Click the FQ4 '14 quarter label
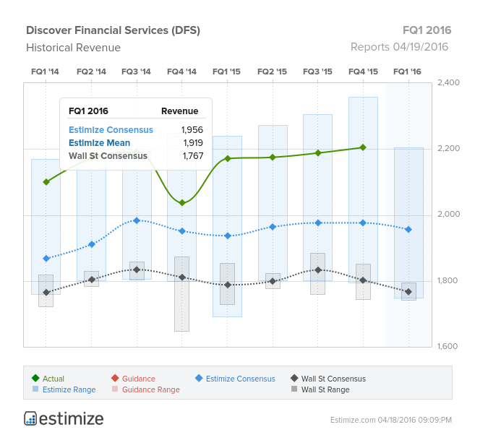The height and width of the screenshot is (448, 488). (181, 72)
